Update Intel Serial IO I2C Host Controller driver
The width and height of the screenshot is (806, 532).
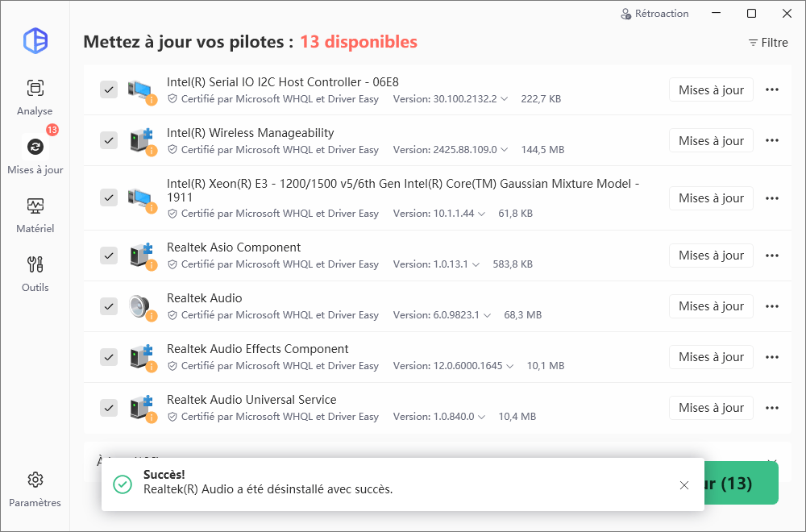(711, 90)
